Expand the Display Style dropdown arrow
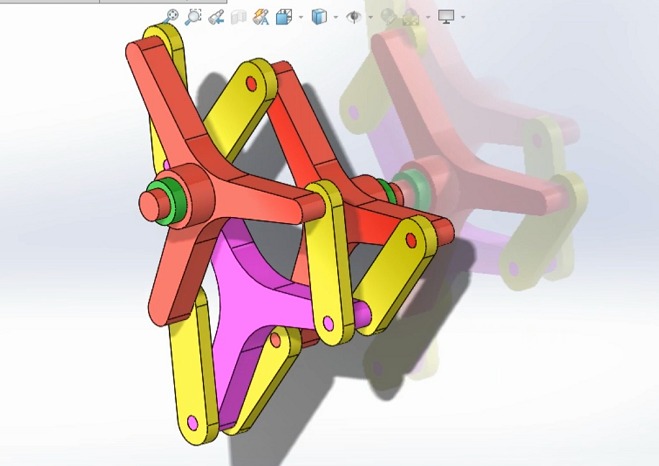This screenshot has height=466, width=659. point(335,17)
